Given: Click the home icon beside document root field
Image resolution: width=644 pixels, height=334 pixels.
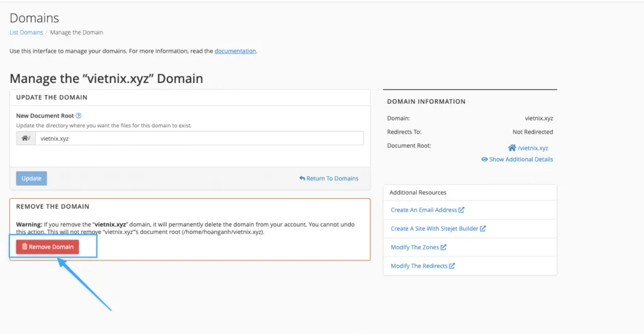Looking at the screenshot, I should 26,138.
